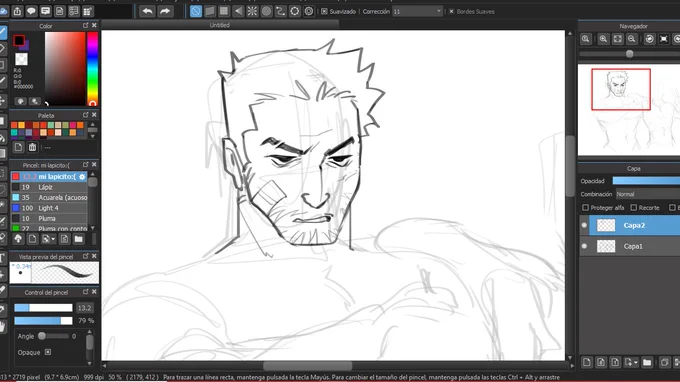The image size is (680, 382).
Task: Select the Light 4 brush
Action: point(49,208)
